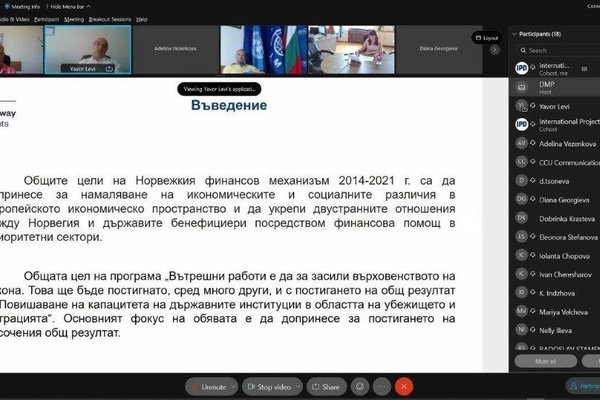This screenshot has width=600, height=400.
Task: Click the avatar of Ivan Chereshanov
Action: click(x=522, y=274)
